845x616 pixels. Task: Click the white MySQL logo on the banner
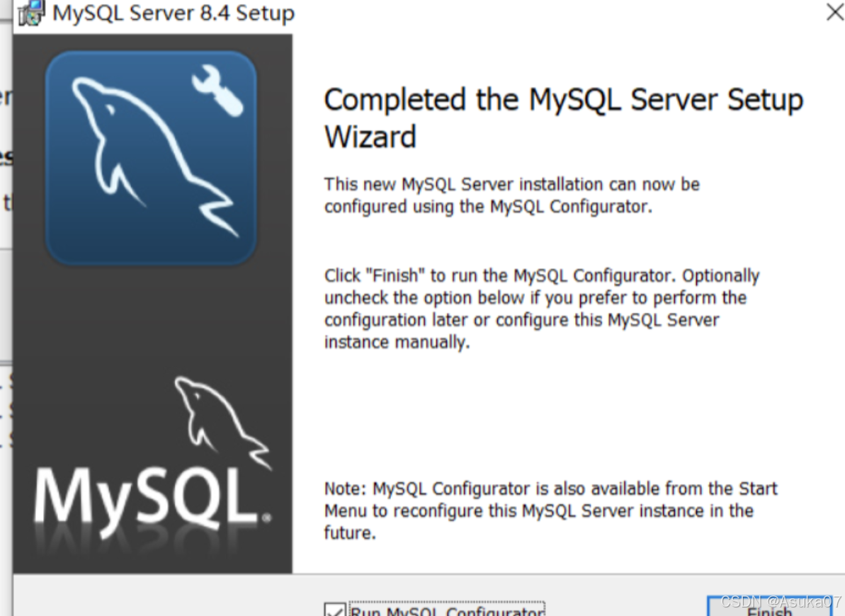coord(153,459)
